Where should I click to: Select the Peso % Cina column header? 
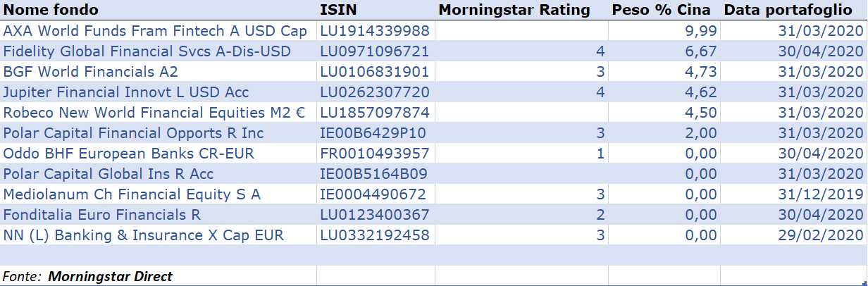[662, 10]
